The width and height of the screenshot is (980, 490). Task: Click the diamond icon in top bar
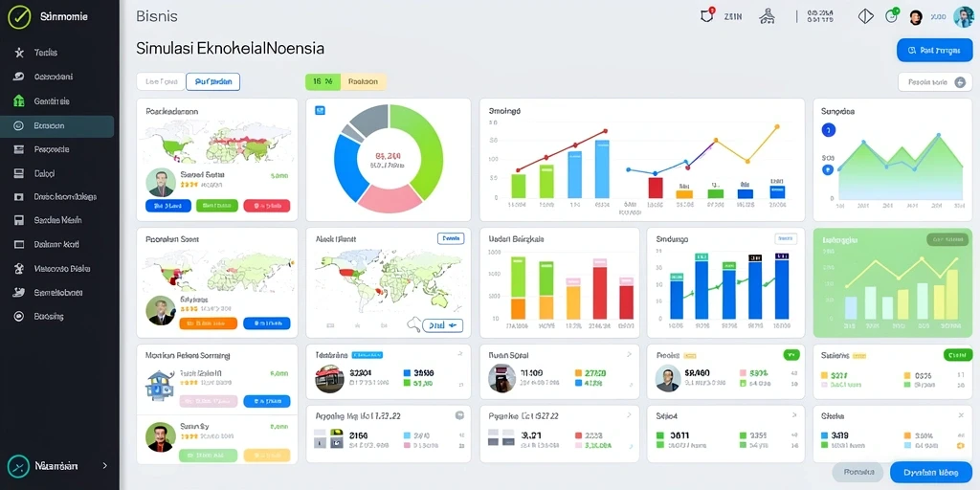pos(865,17)
